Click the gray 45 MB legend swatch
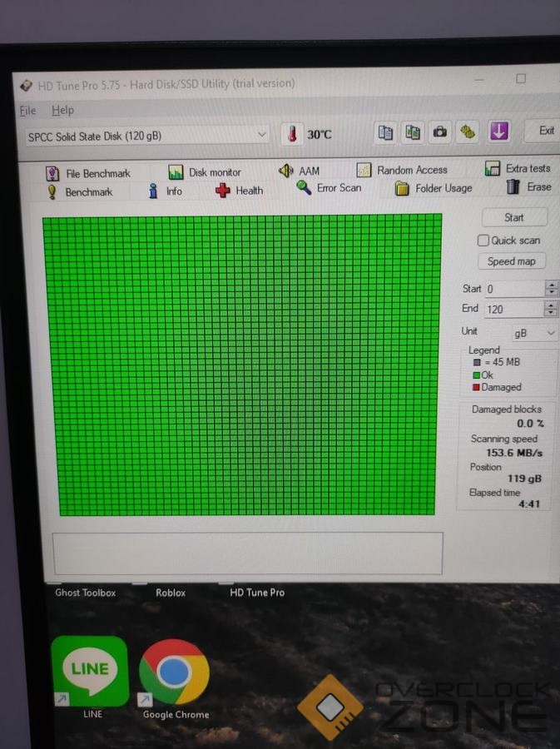560x749 pixels. point(477,363)
